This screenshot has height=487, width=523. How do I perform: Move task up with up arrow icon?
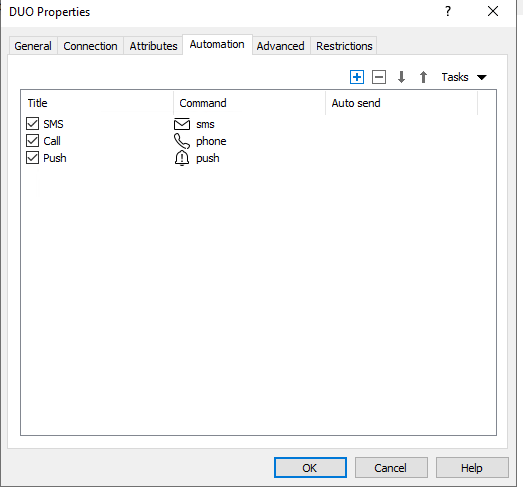tap(423, 77)
